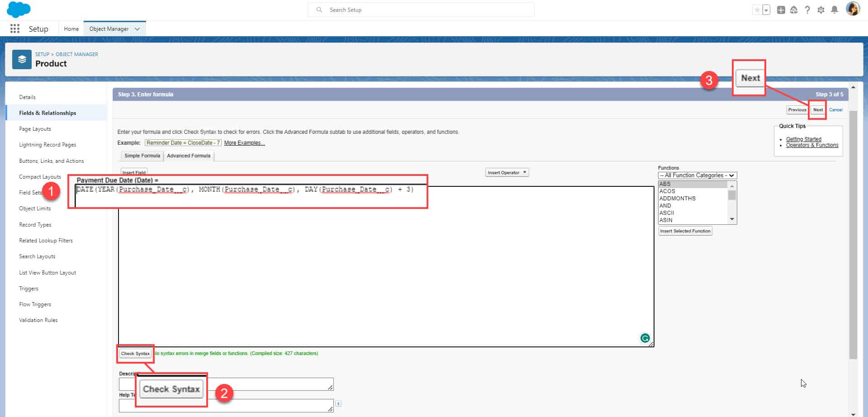Open the More Examples link

point(244,142)
